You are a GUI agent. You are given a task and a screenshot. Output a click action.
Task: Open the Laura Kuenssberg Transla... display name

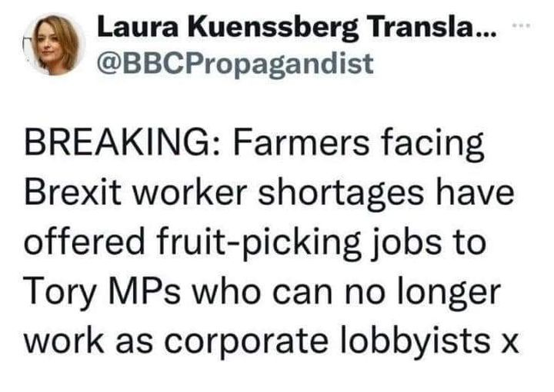(297, 29)
